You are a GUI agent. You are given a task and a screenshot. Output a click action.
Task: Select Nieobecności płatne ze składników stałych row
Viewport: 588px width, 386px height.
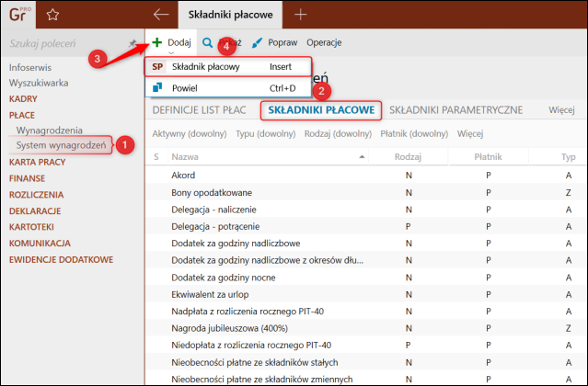click(x=365, y=362)
